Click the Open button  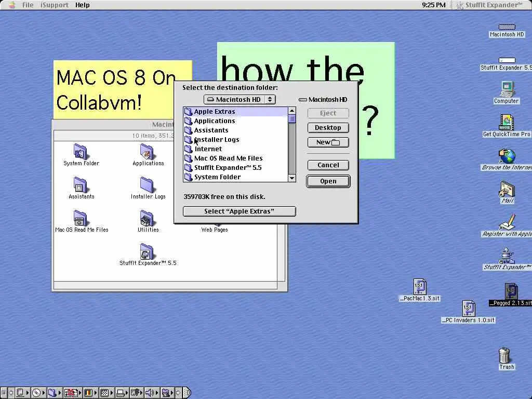328,181
